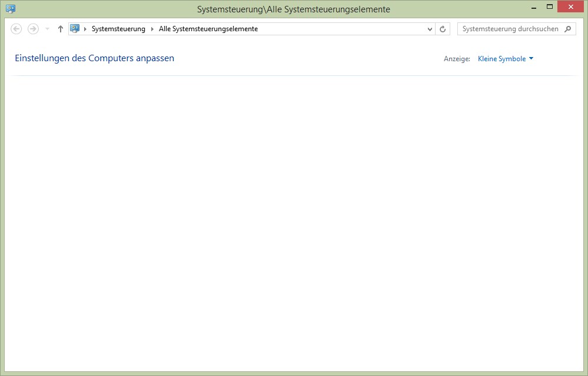Open the recent locations dropdown arrow
588x376 pixels.
(x=47, y=29)
